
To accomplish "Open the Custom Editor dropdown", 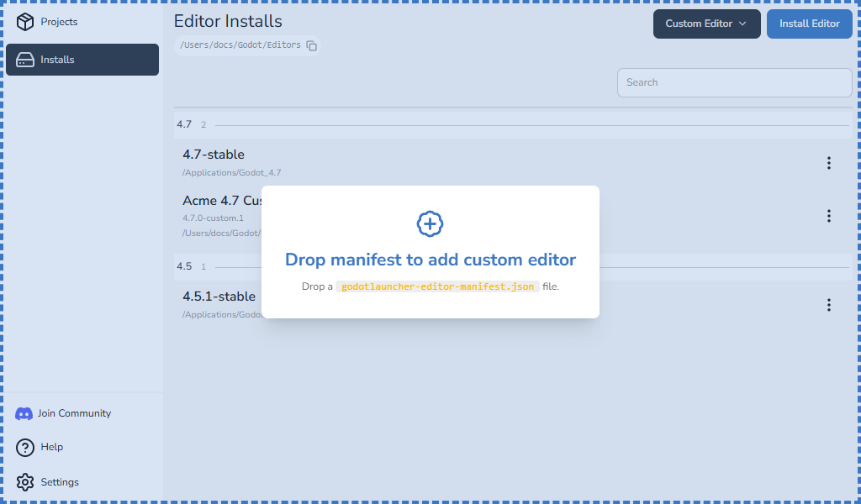I will coord(706,24).
